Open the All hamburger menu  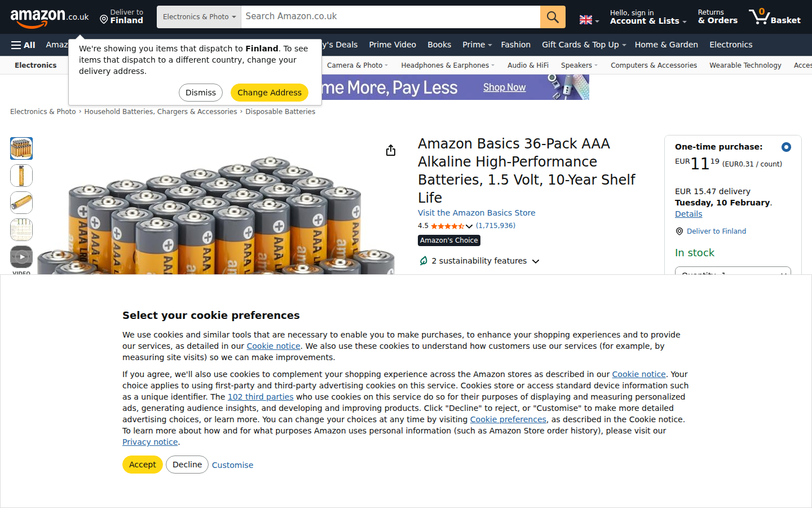pos(23,45)
